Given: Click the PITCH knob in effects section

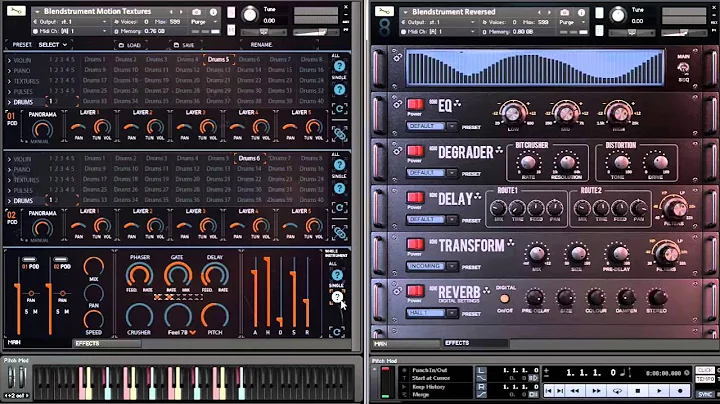Looking at the screenshot, I should (x=214, y=315).
